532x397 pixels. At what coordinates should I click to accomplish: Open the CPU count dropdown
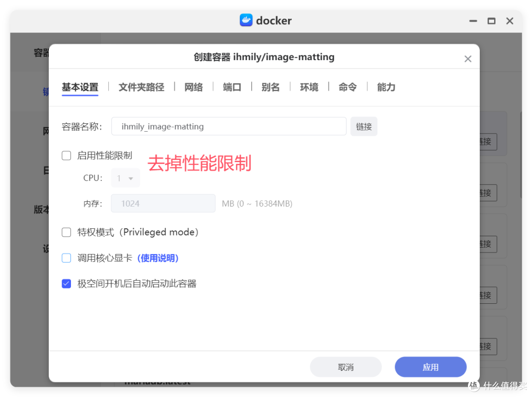pos(125,178)
